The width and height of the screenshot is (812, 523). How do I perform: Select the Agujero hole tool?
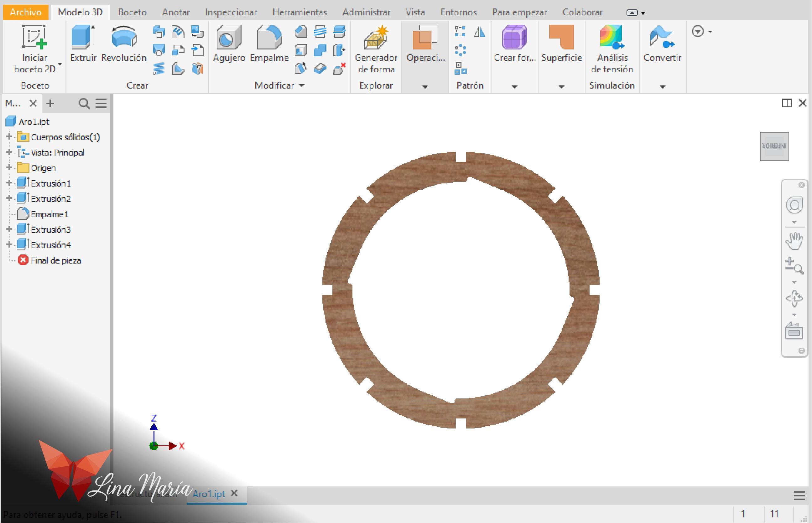coord(229,44)
